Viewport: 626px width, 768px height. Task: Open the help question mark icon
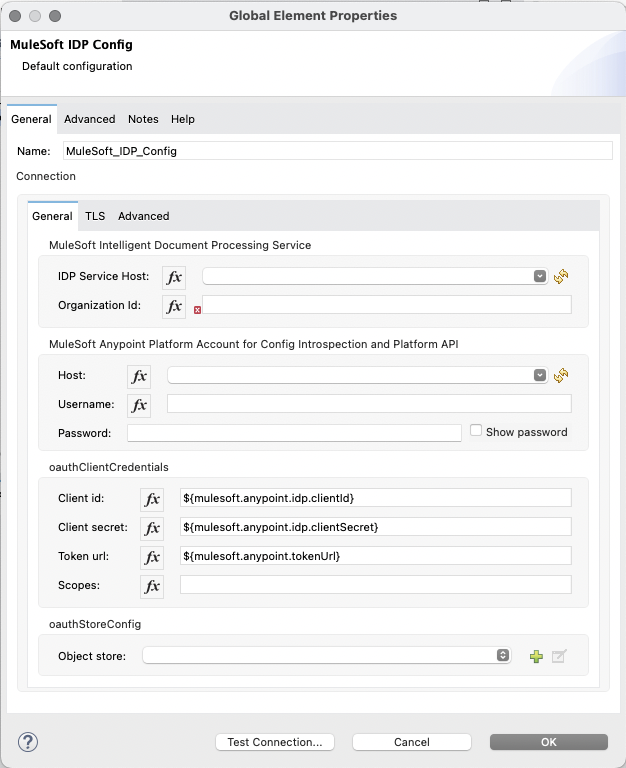click(28, 742)
